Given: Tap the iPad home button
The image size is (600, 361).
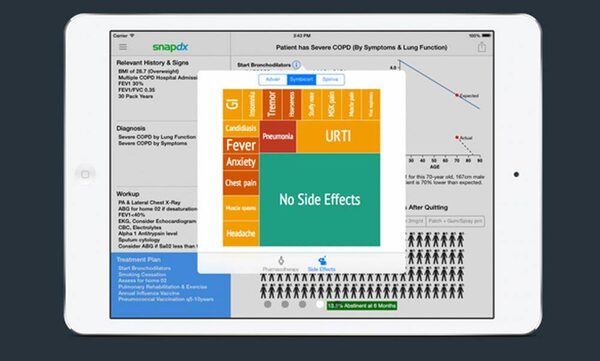Looking at the screenshot, I should click(x=85, y=175).
